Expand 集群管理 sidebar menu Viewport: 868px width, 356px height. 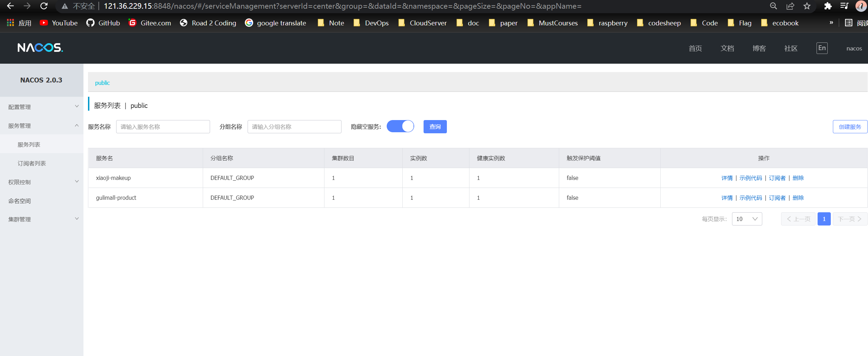[42, 219]
